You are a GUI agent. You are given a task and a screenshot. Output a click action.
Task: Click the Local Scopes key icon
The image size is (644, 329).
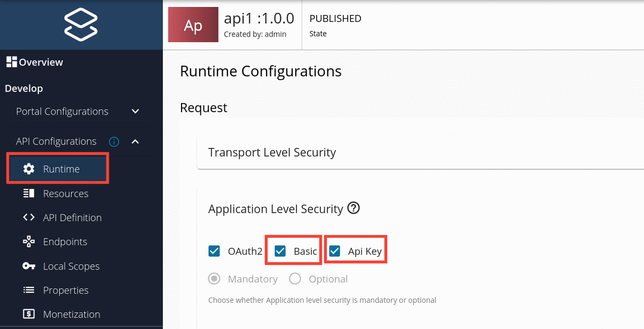click(29, 266)
